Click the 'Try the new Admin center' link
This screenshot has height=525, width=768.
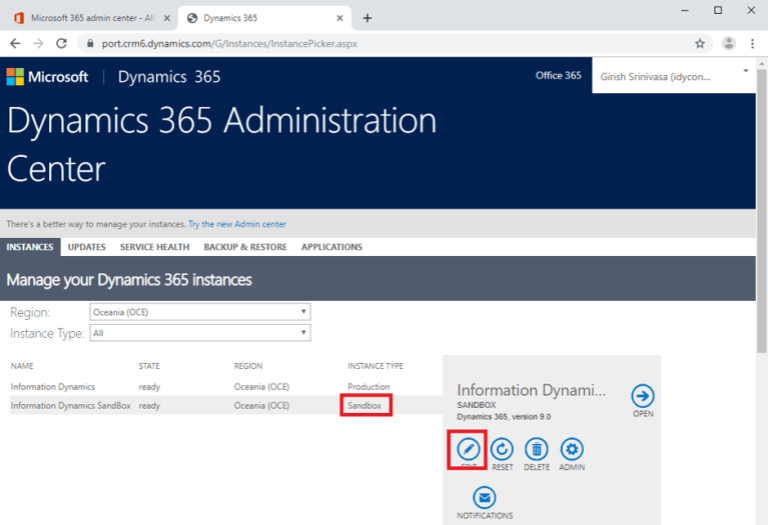pyautogui.click(x=237, y=224)
